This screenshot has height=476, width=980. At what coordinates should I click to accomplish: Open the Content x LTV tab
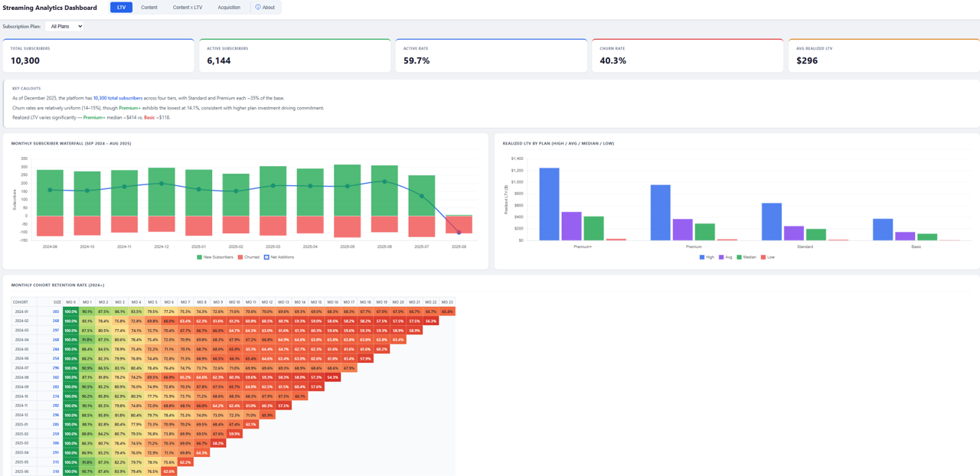[188, 8]
